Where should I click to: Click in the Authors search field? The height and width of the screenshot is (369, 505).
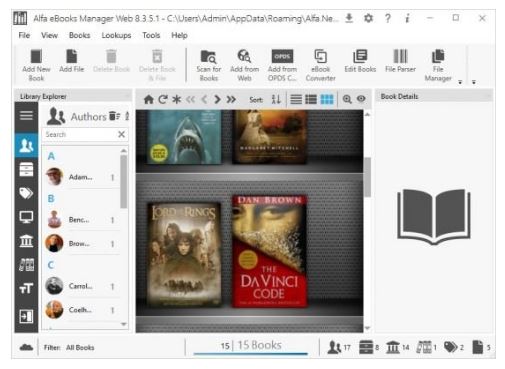pyautogui.click(x=80, y=134)
